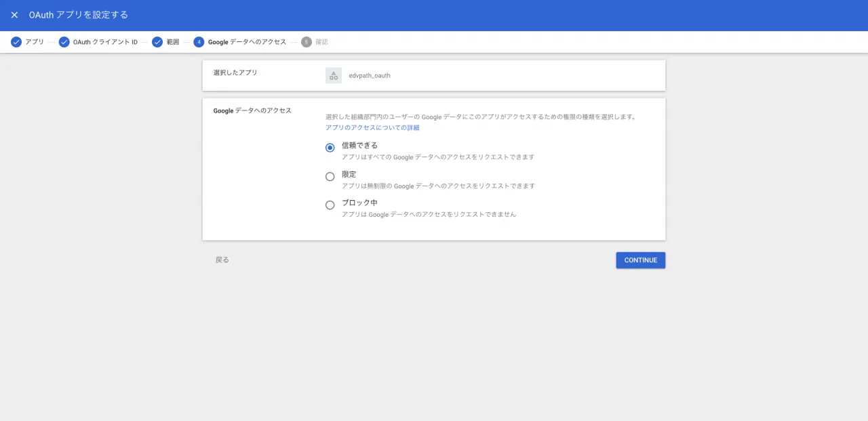Click the checkmark icon beside OAuth クライアント ID
868x421 pixels.
[x=64, y=42]
